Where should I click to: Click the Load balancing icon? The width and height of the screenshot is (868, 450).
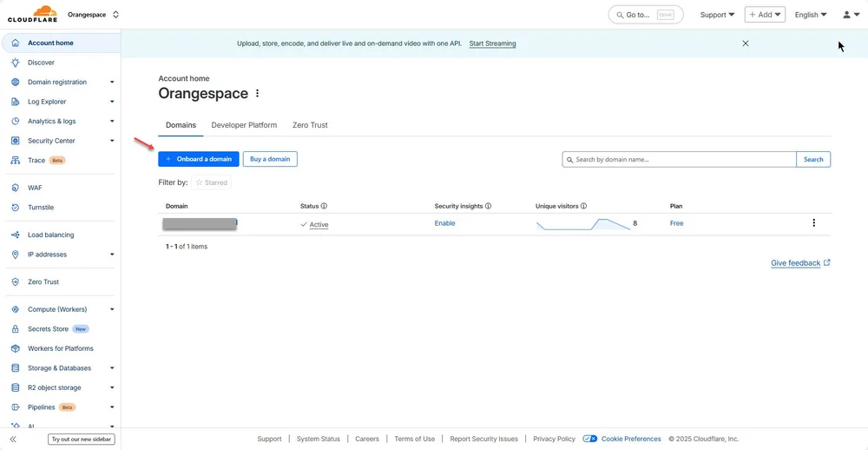click(x=16, y=235)
